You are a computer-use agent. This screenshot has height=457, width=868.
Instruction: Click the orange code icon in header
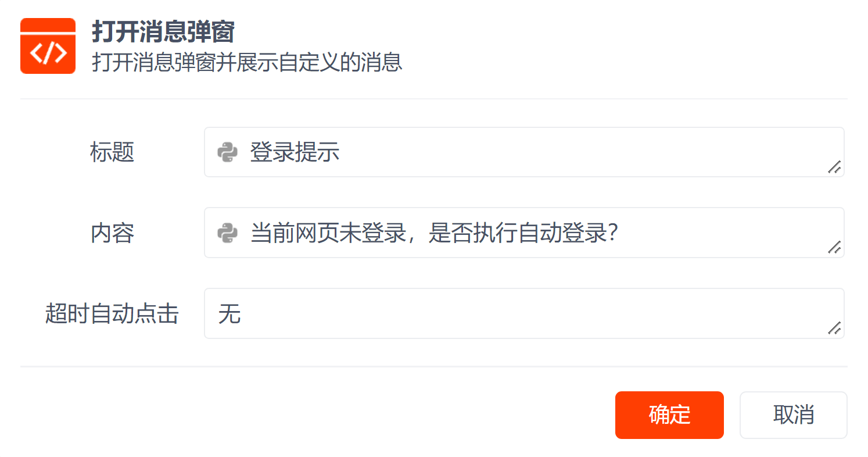48,46
